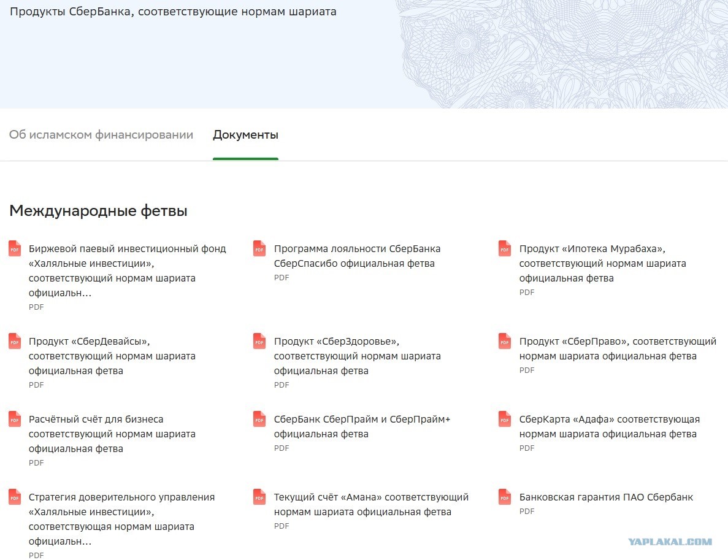Open Текущий счёт «Амана» fatwa link

pyautogui.click(x=371, y=504)
